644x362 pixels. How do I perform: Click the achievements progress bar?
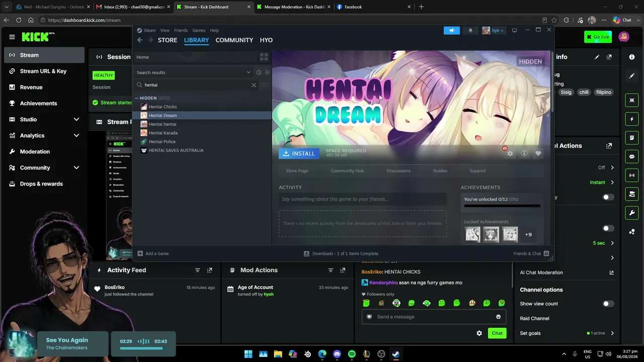click(502, 206)
